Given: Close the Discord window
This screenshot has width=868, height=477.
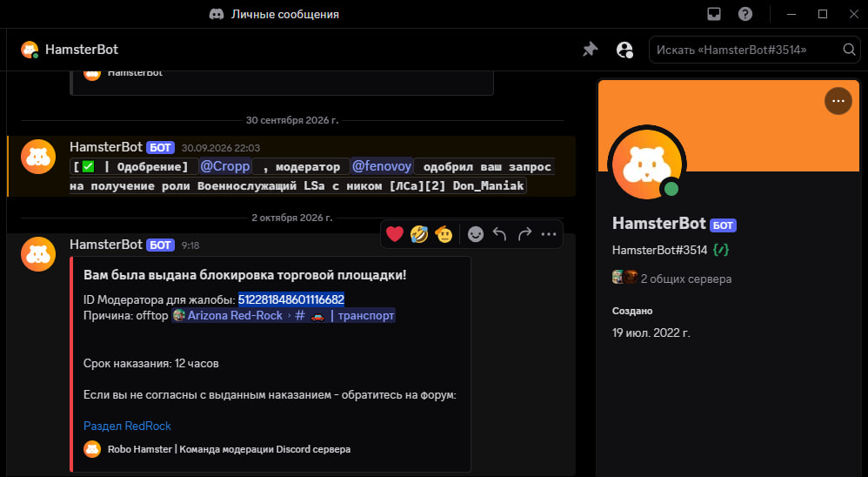Looking at the screenshot, I should click(853, 14).
